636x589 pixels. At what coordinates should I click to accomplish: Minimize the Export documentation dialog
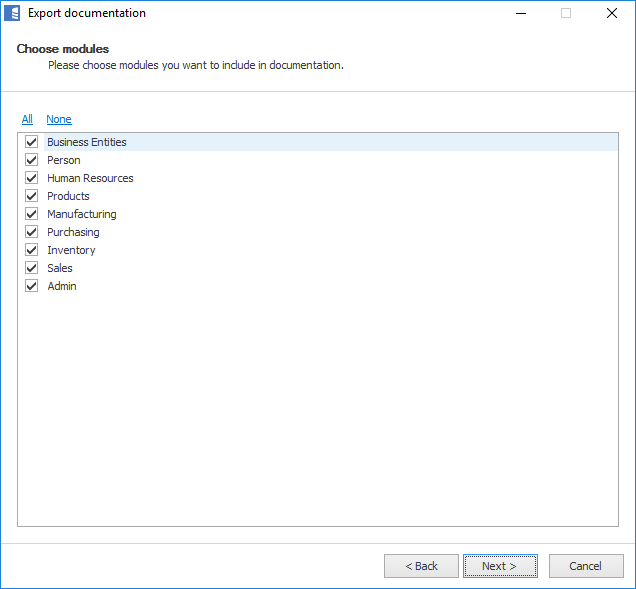point(521,14)
